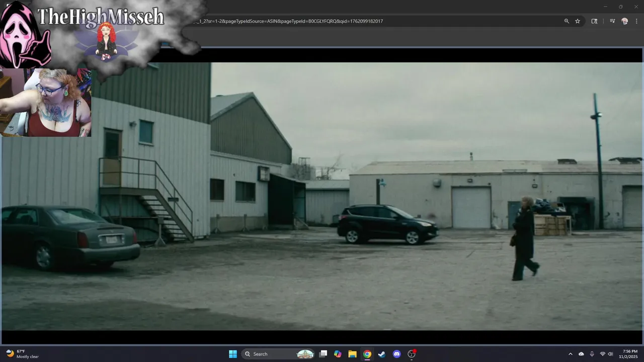
Task: Open OBS Studio taskbar icon with red badge
Action: pyautogui.click(x=412, y=354)
